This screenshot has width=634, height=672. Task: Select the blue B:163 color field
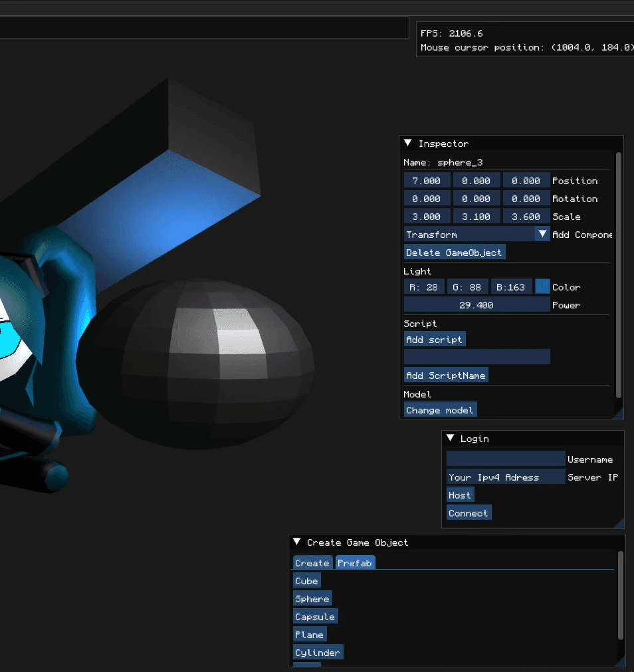pyautogui.click(x=511, y=286)
